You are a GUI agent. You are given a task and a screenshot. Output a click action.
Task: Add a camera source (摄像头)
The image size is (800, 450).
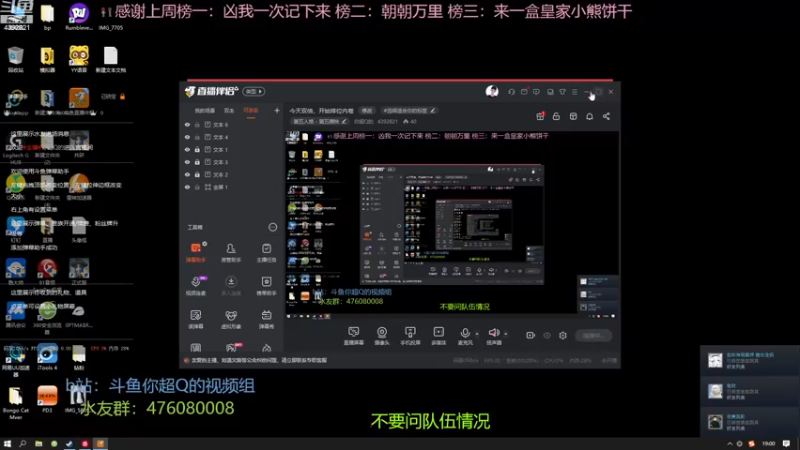coord(382,336)
